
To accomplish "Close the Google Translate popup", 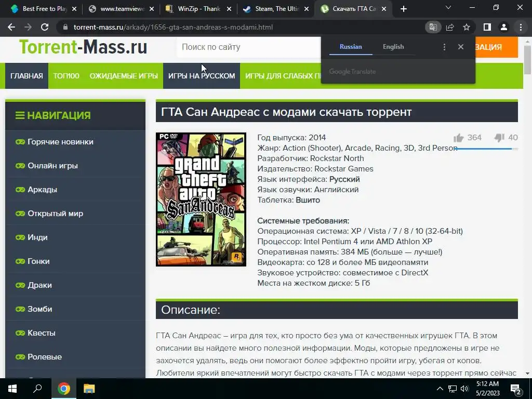I will [x=460, y=47].
